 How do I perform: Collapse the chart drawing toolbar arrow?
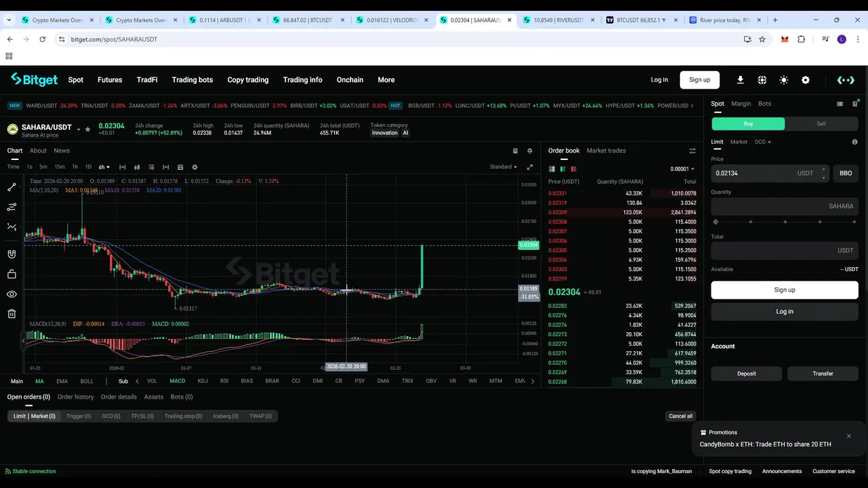pyautogui.click(x=24, y=342)
